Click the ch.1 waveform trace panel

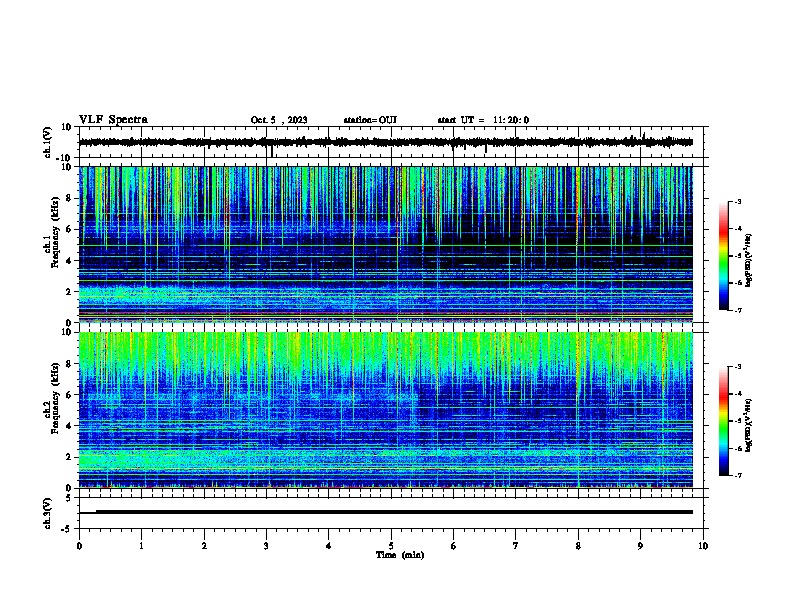[391, 142]
